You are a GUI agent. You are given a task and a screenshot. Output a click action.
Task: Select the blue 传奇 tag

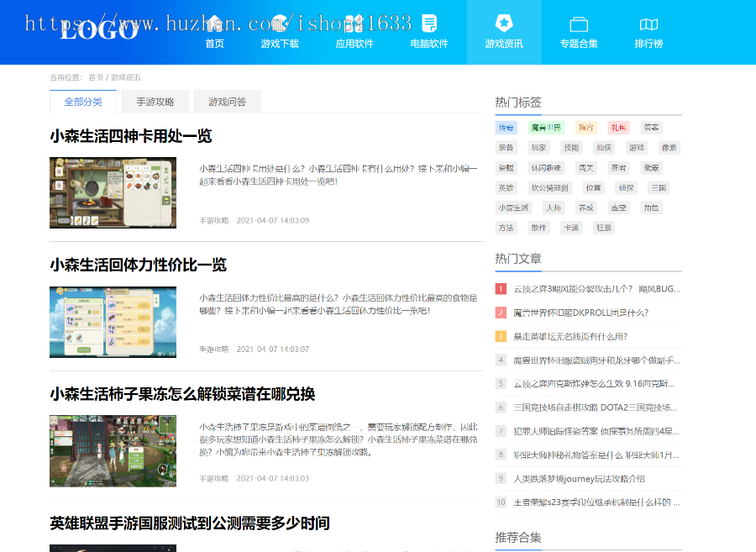pos(507,128)
